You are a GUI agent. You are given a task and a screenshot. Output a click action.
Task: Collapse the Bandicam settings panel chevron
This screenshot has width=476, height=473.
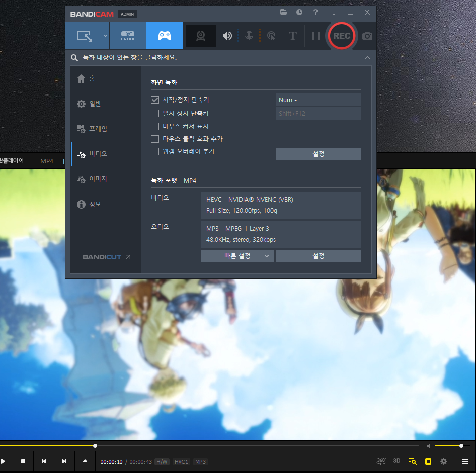coord(367,58)
